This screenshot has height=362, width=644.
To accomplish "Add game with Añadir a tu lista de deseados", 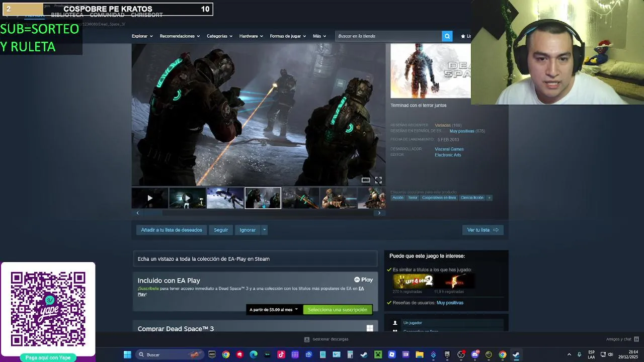I will click(x=172, y=230).
